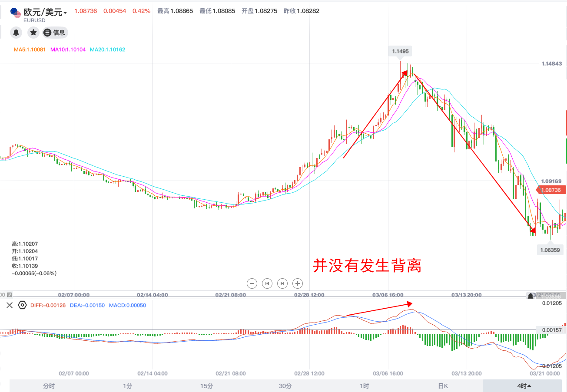
Task: Step chart forward with next icon
Action: (x=282, y=283)
